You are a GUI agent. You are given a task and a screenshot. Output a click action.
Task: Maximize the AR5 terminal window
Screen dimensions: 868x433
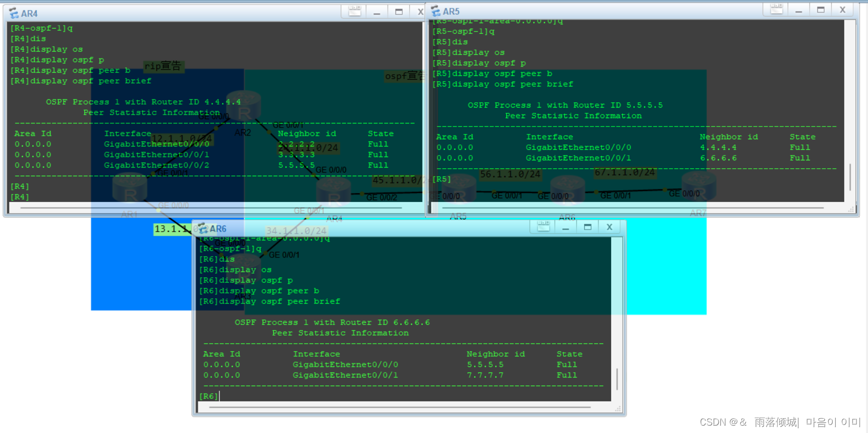[821, 10]
